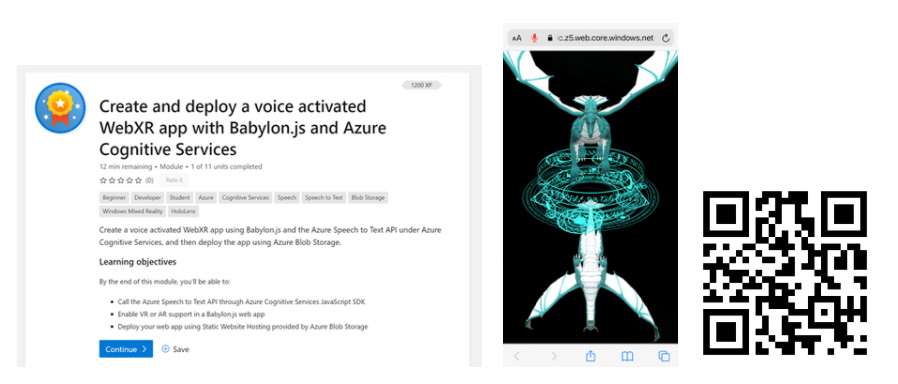Click the module title heading

(x=242, y=128)
